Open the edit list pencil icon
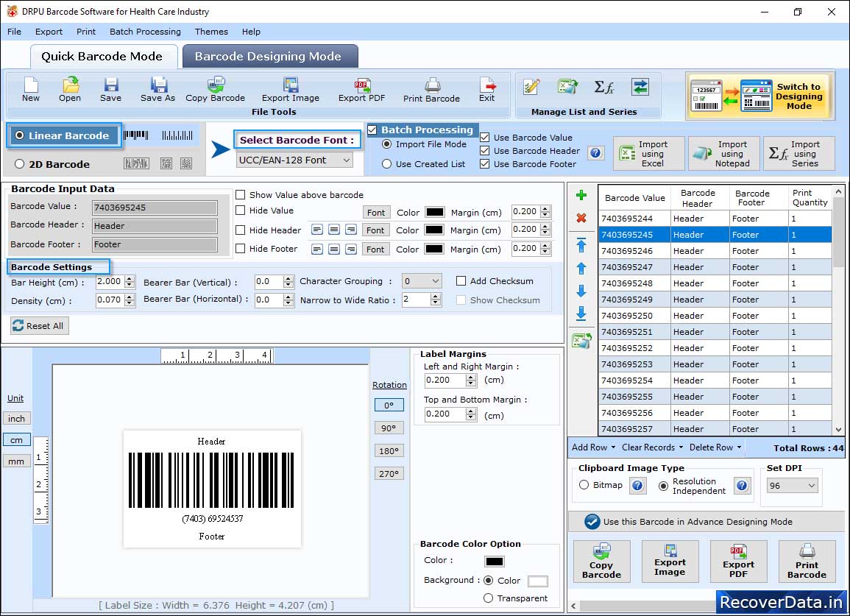 point(531,87)
